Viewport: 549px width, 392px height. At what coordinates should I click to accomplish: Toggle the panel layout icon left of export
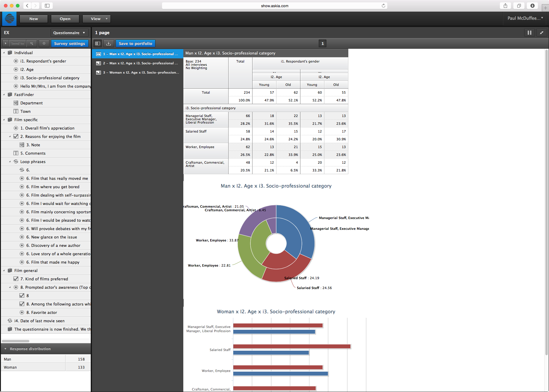tap(98, 43)
